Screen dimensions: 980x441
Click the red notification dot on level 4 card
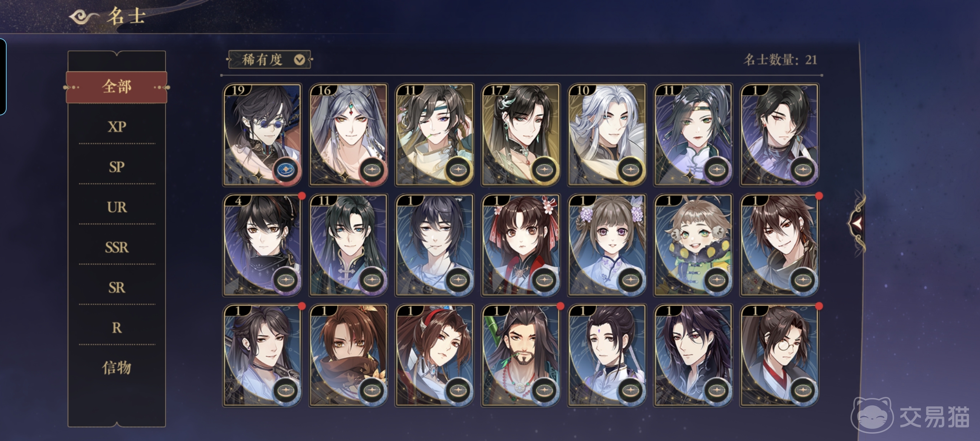click(302, 196)
